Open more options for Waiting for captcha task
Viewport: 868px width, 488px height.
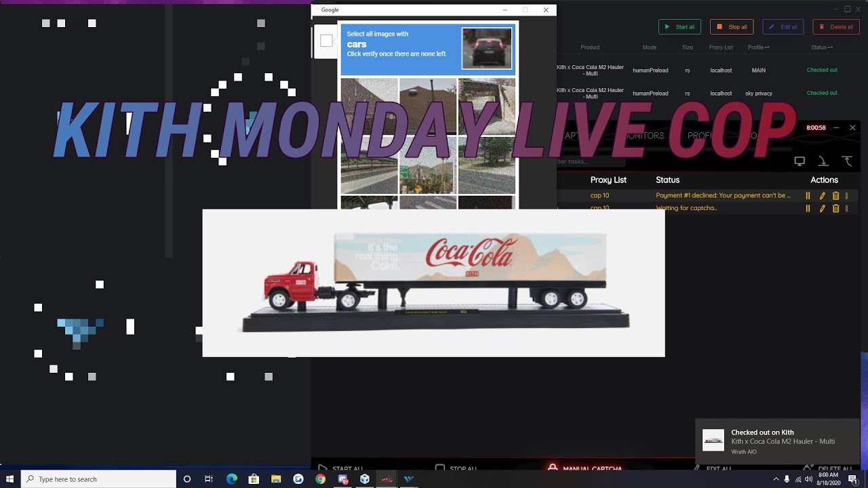tap(846, 209)
